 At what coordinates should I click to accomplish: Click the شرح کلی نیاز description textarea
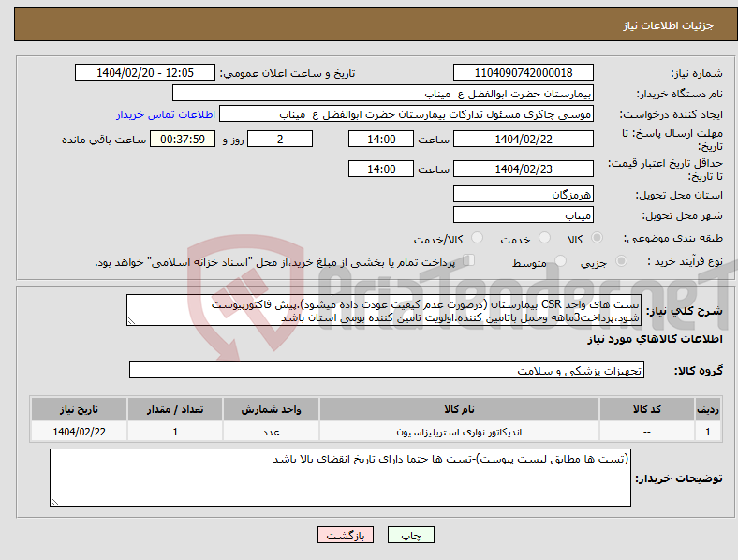pyautogui.click(x=384, y=310)
